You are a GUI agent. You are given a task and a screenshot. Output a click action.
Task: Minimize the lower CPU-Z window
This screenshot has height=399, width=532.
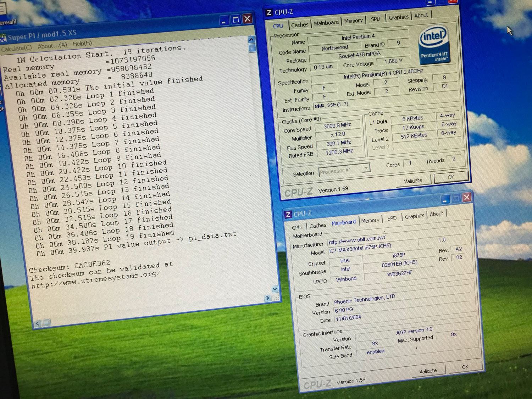[445, 200]
